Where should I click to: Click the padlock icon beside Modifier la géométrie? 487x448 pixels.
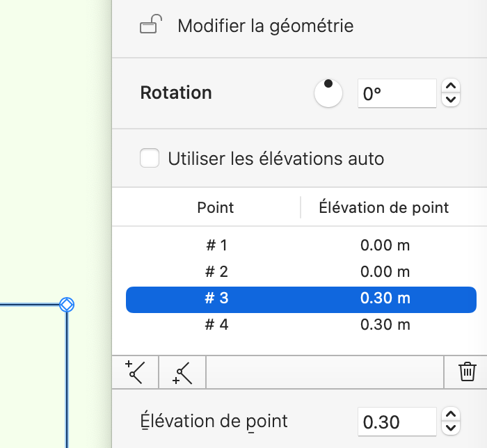[151, 26]
